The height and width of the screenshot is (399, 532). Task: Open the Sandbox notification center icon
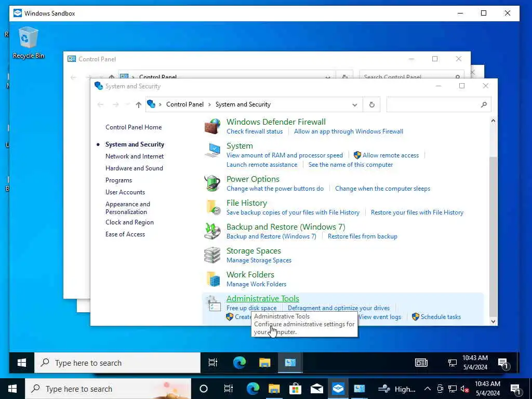tap(503, 363)
